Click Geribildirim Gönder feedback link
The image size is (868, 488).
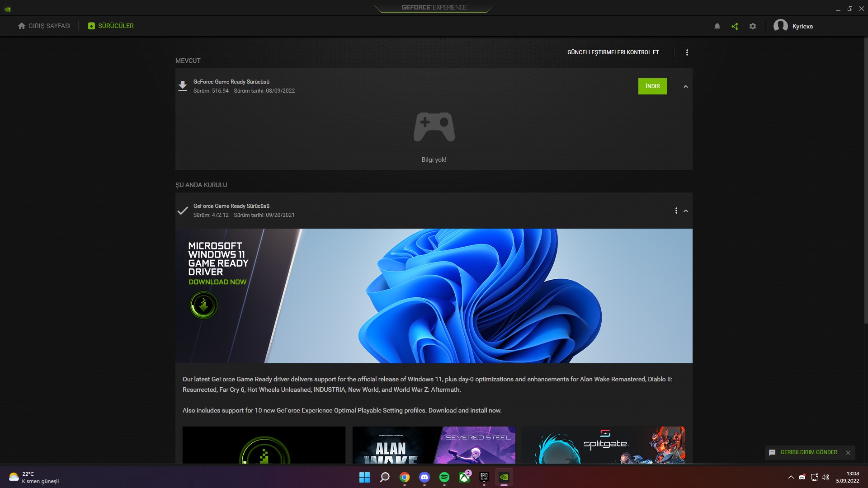[808, 452]
